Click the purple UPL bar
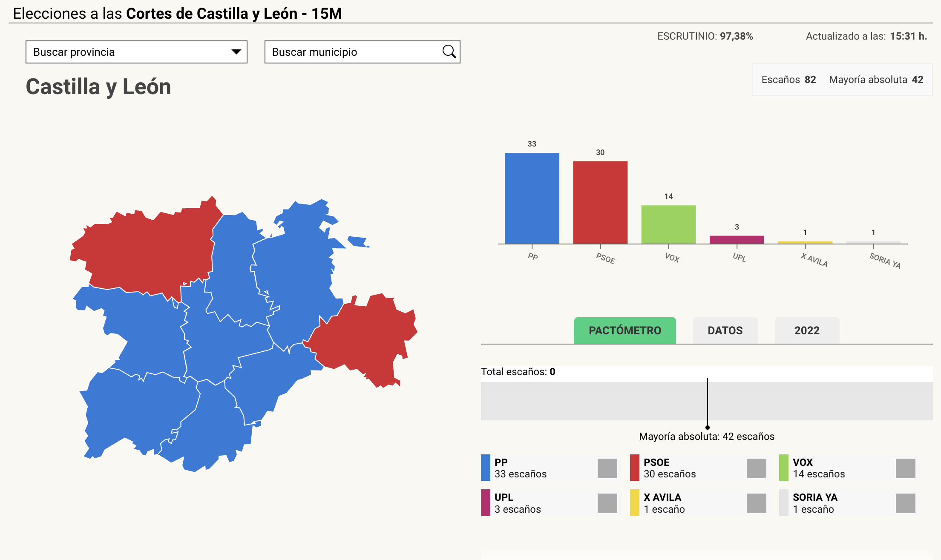The height and width of the screenshot is (560, 941). (x=737, y=240)
